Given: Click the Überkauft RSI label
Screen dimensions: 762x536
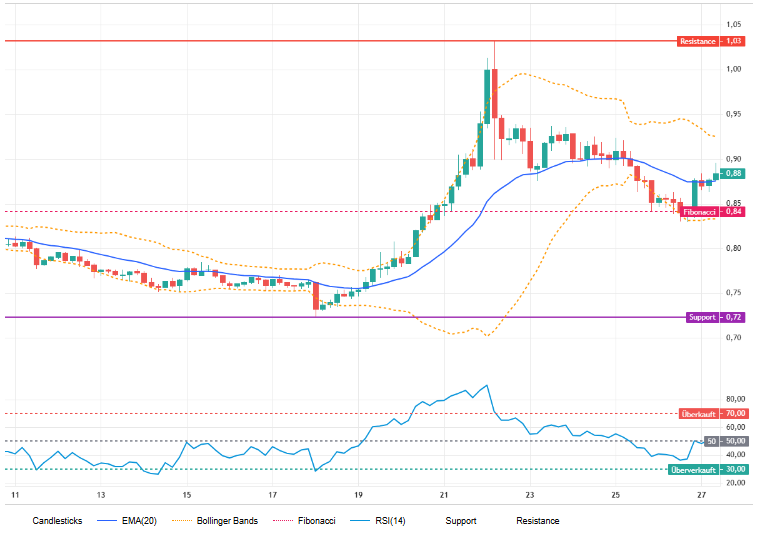Looking at the screenshot, I should (698, 414).
